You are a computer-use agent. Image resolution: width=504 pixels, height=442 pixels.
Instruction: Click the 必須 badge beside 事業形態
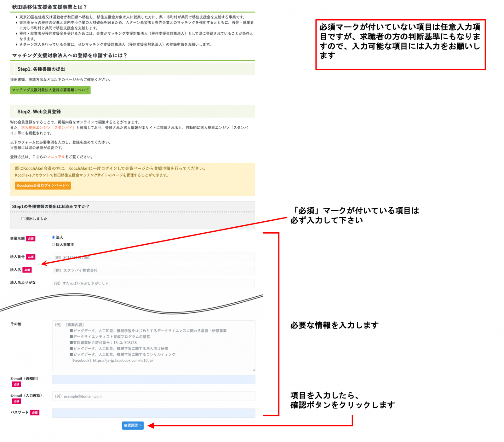31,239
